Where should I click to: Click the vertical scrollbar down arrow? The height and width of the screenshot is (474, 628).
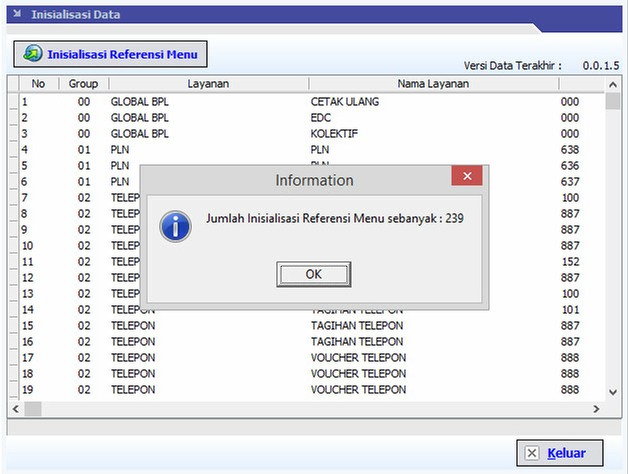(613, 393)
